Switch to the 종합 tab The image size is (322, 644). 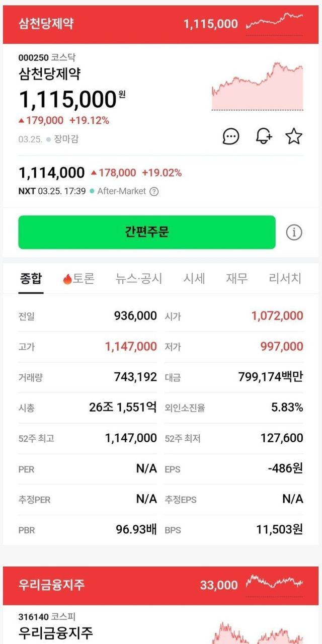31,278
